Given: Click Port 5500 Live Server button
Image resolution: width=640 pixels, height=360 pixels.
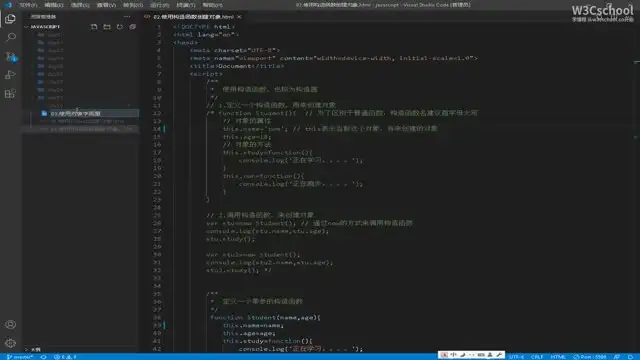Looking at the screenshot, I should (589, 357).
